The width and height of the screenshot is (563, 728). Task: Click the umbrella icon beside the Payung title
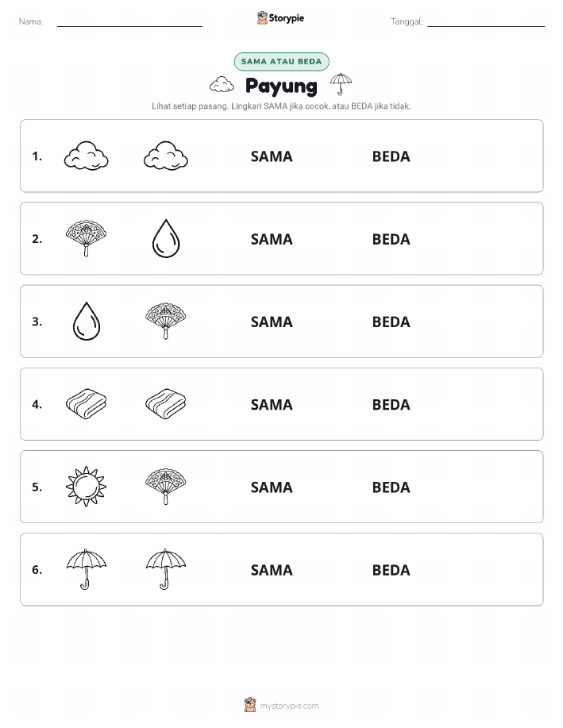point(341,84)
